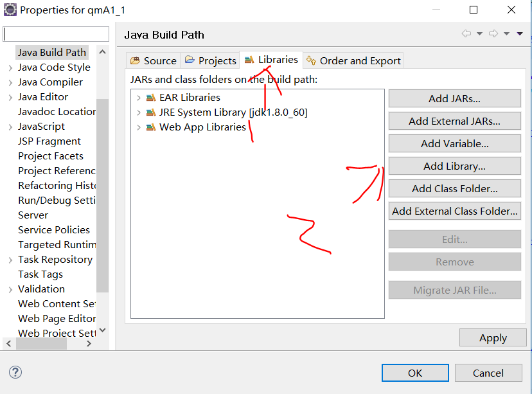This screenshot has height=394, width=532.
Task: Click the Add JARs... button
Action: pos(455,98)
